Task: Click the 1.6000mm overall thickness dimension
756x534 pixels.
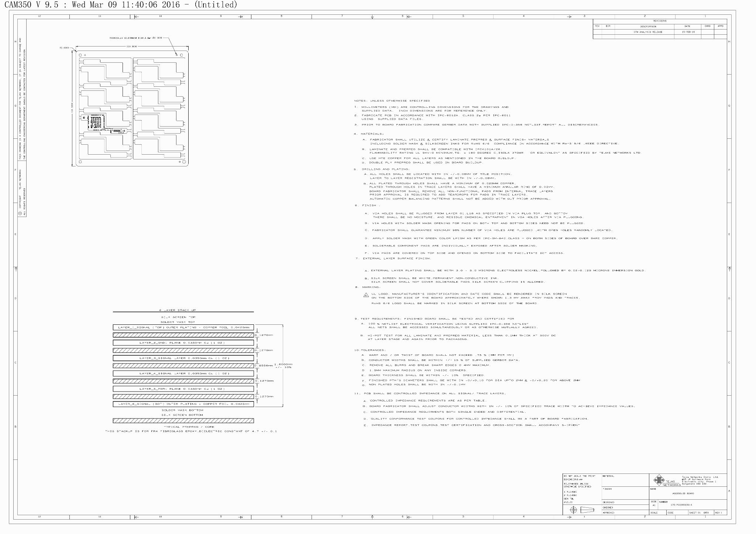Action: [x=283, y=365]
